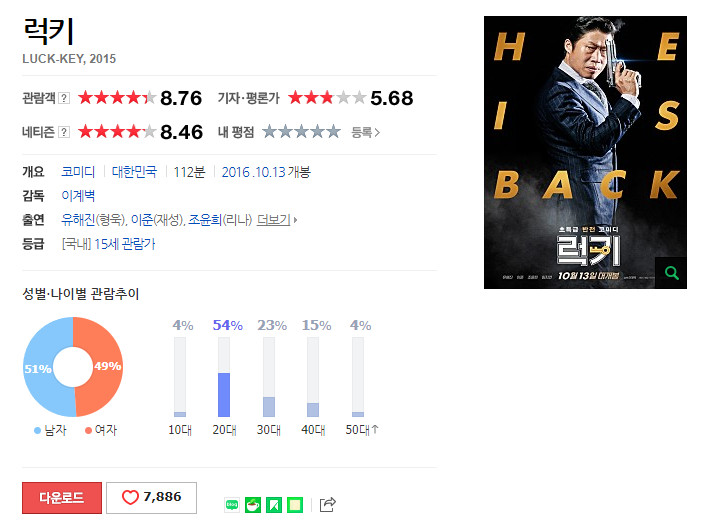Click the 15세 관람가 rating link
Image resolution: width=708 pixels, height=528 pixels.
pos(125,244)
